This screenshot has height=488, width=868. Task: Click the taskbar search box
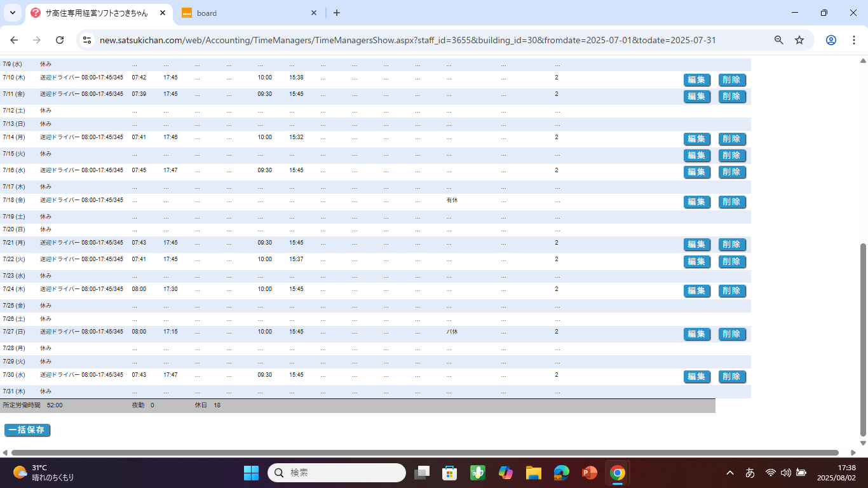pos(337,473)
